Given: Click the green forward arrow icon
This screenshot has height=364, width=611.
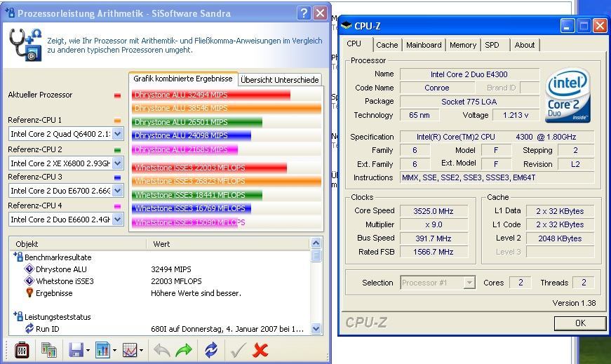Looking at the screenshot, I should [184, 350].
